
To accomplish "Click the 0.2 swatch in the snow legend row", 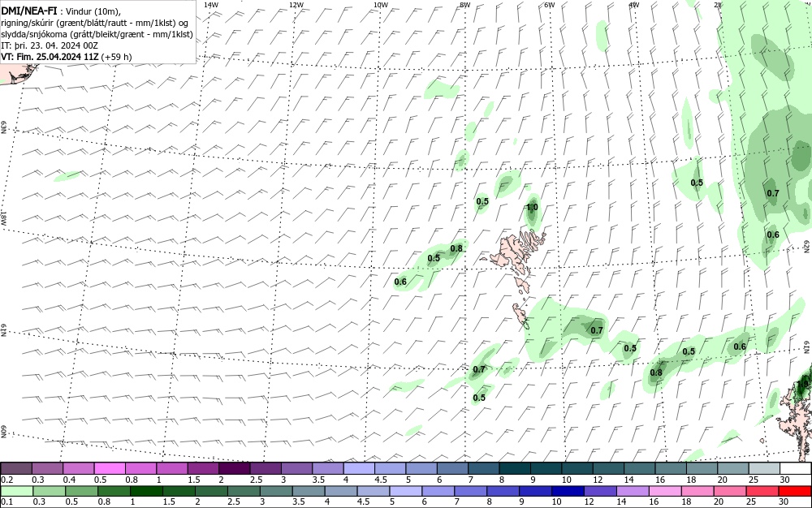I will point(16,468).
